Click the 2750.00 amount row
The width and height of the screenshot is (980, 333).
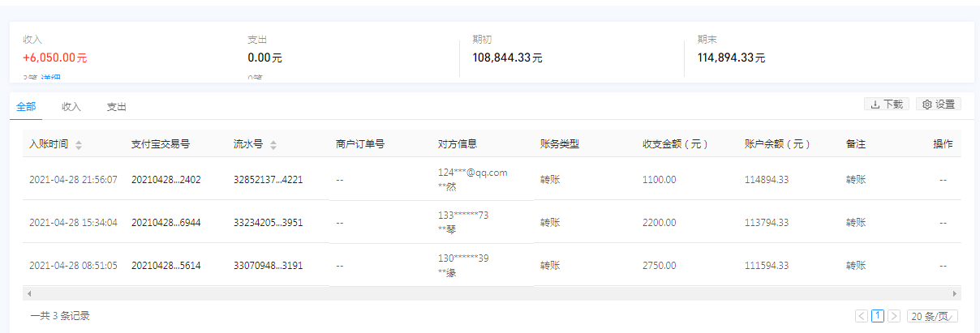click(x=659, y=265)
